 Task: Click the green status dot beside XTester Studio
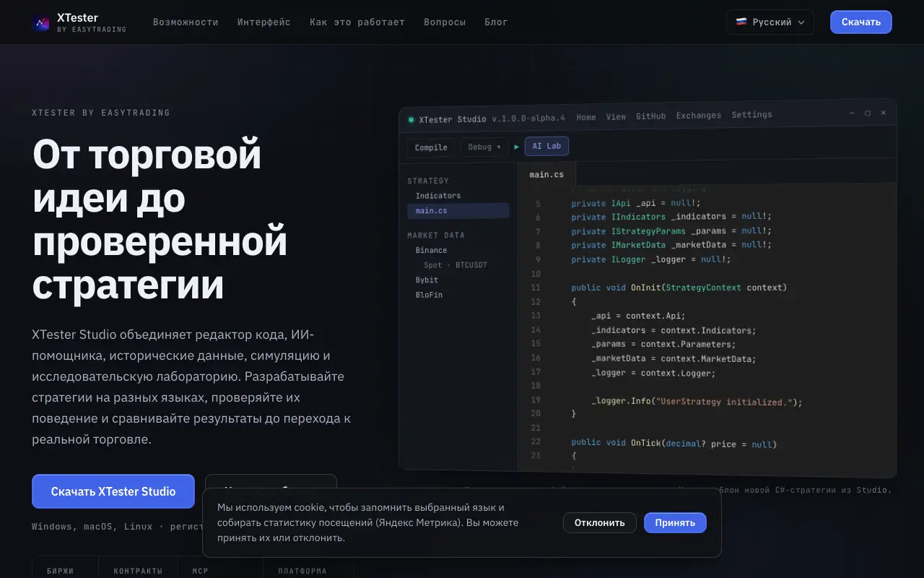coord(411,119)
